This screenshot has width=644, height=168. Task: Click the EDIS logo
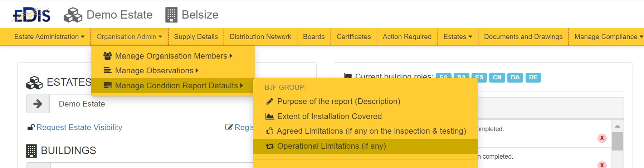pyautogui.click(x=31, y=15)
